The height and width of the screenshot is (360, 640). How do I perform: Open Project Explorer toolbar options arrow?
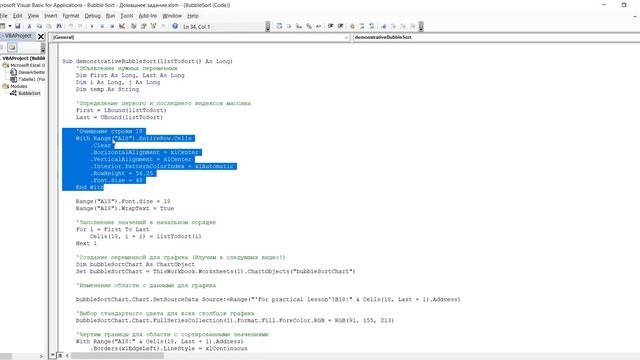tap(43, 48)
